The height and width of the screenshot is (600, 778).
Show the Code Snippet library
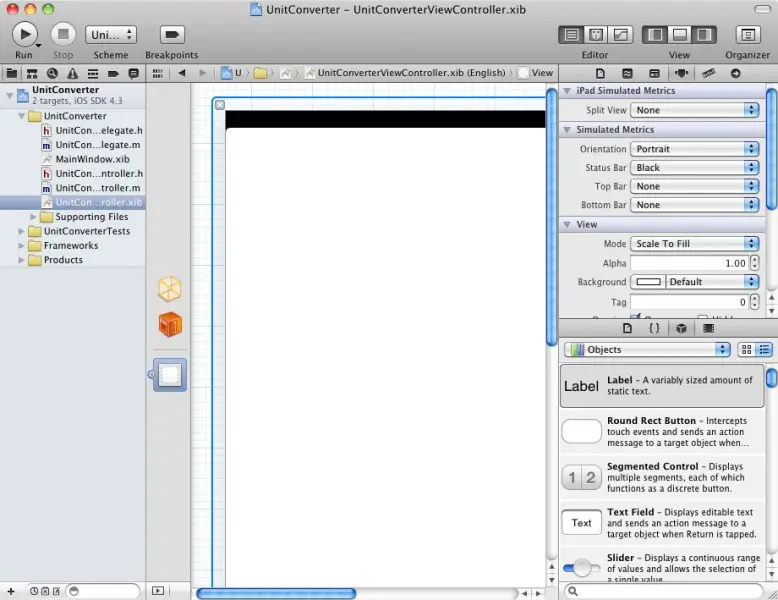click(654, 328)
